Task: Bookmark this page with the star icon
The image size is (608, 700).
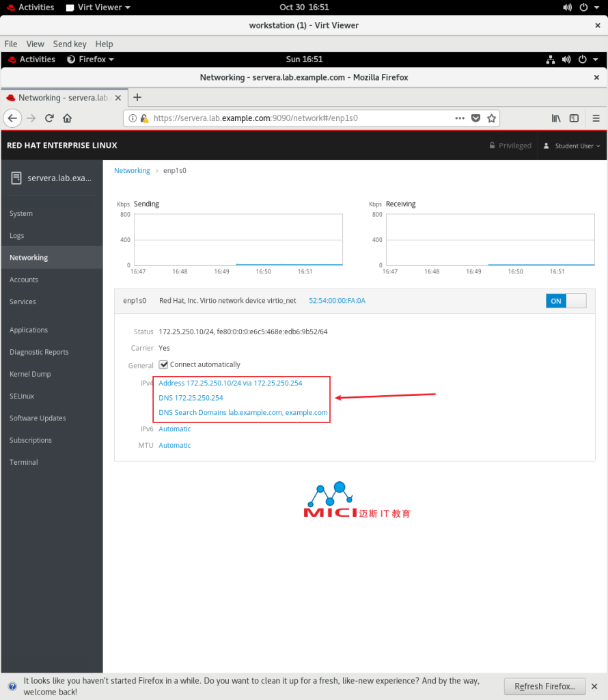Action: [492, 118]
